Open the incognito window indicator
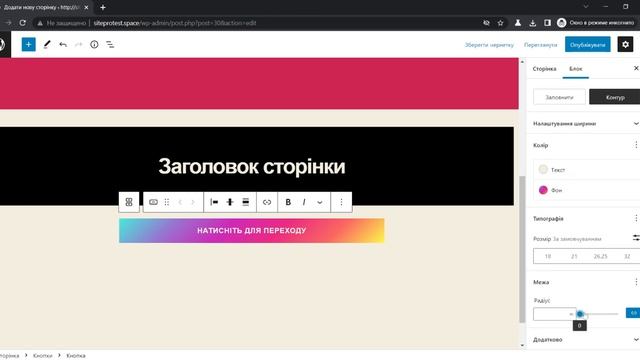Viewport: 640px width, 360px height. coord(596,23)
